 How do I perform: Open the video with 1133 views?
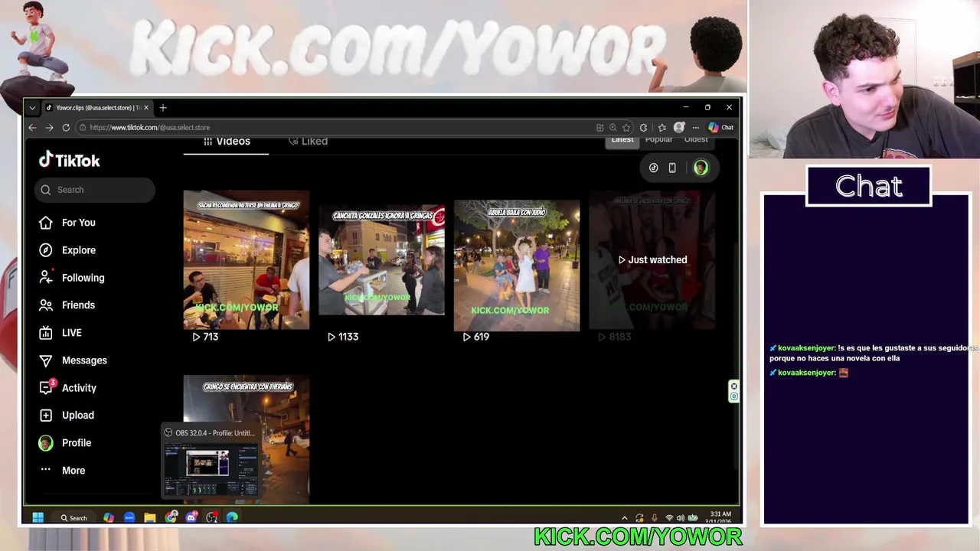[381, 260]
